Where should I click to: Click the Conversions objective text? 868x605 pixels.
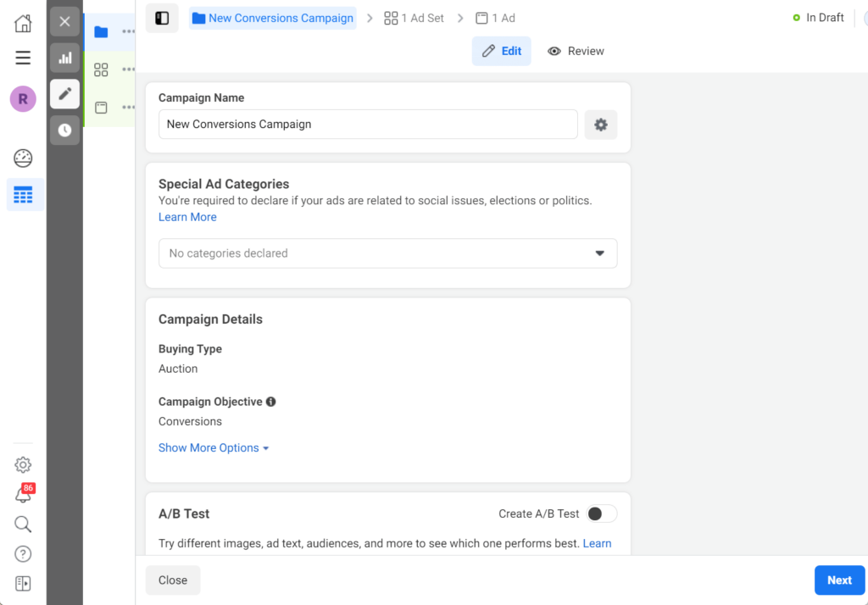(191, 422)
